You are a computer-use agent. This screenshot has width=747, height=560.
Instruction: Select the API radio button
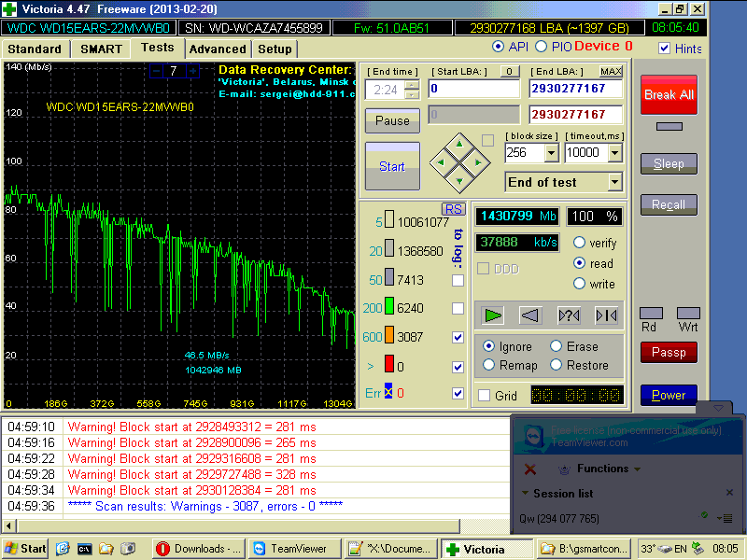[x=498, y=47]
